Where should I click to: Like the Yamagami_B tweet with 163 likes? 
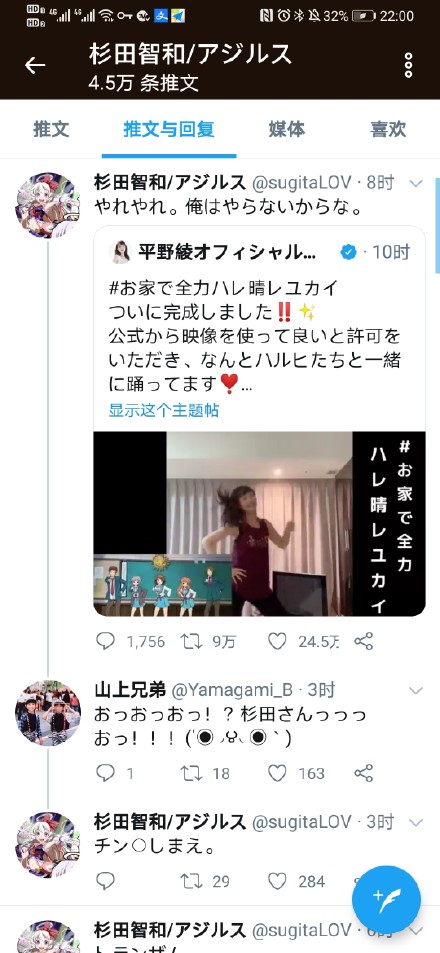tap(277, 773)
